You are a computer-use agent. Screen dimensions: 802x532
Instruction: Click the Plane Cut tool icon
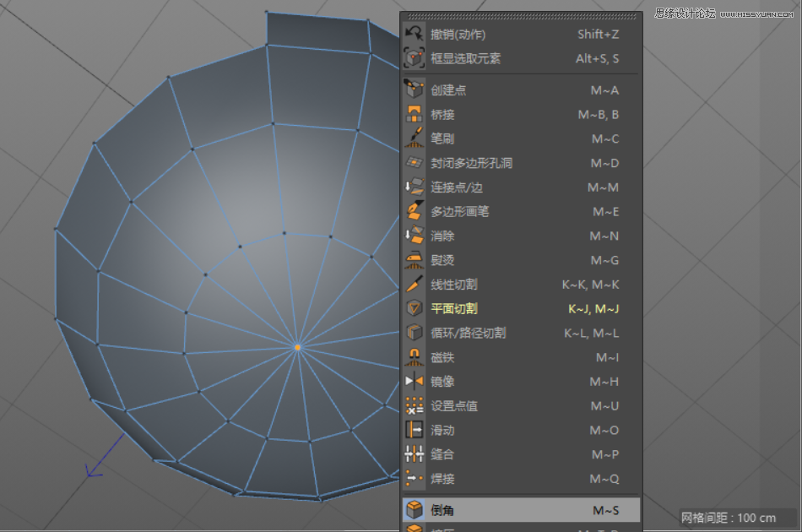coord(414,308)
